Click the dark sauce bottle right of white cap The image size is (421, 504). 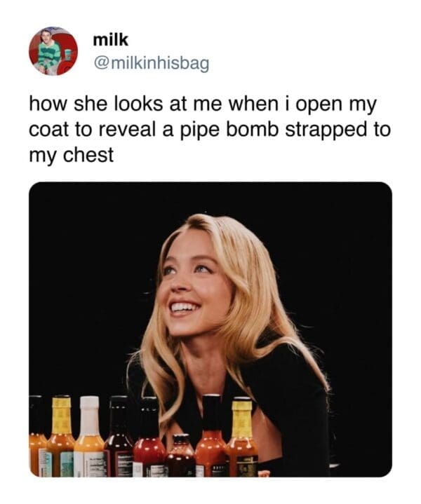click(x=119, y=440)
